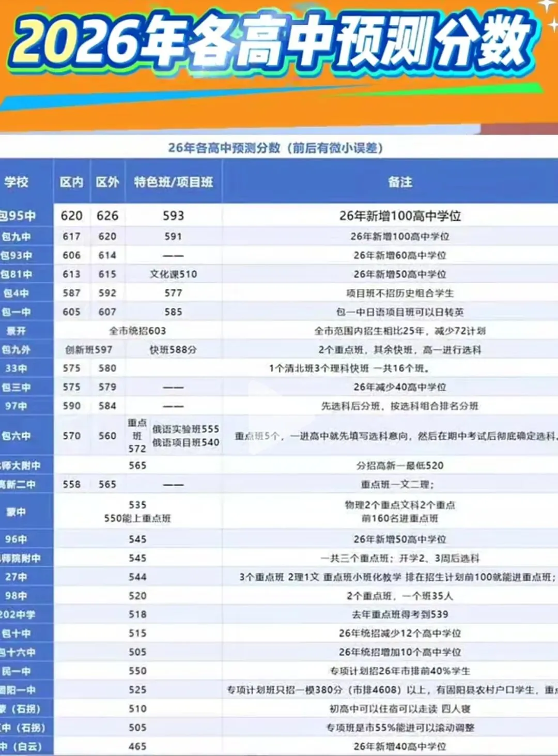This screenshot has height=756, width=558.
Task: Select the 区外 column header
Action: pyautogui.click(x=107, y=182)
